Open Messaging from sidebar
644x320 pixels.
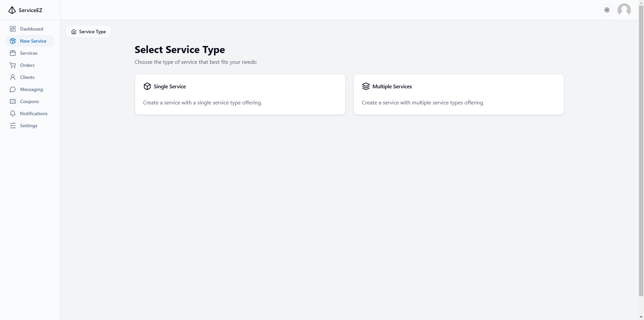tap(30, 89)
